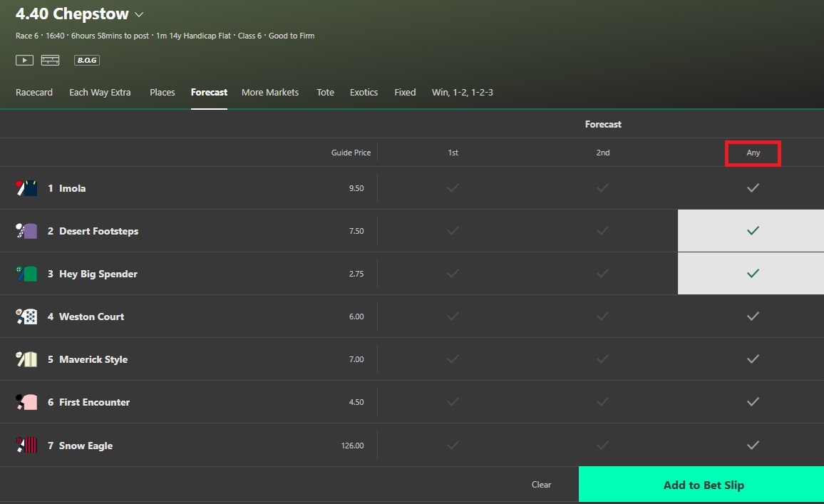Click Add to Bet Slip
Image resolution: width=824 pixels, height=504 pixels.
coord(702,484)
